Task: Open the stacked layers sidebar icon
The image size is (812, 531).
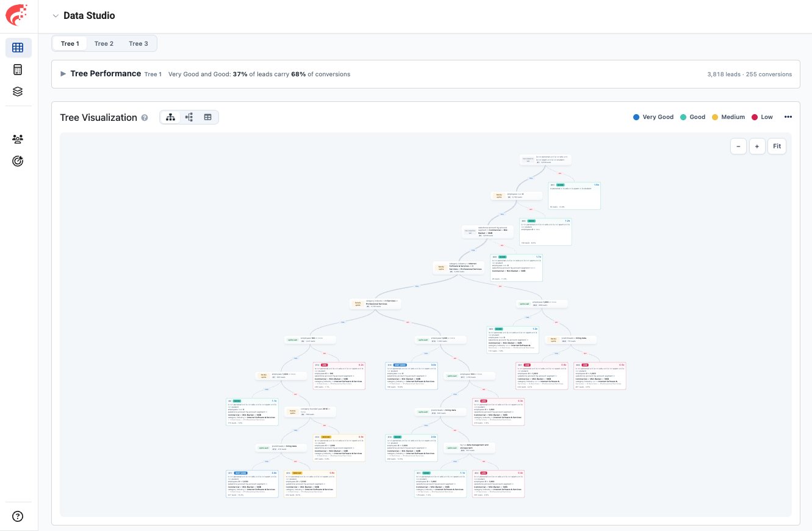Action: coord(18,92)
